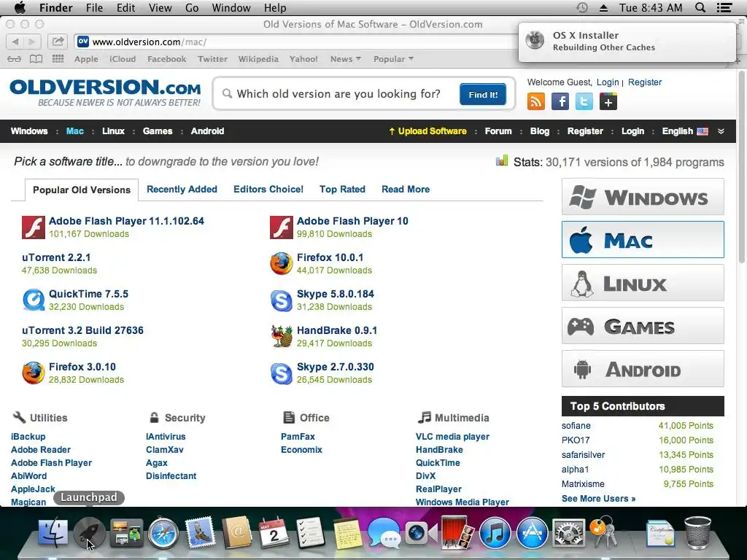The width and height of the screenshot is (747, 560).
Task: Open Reminders checklist icon in Dock
Action: pyautogui.click(x=311, y=532)
